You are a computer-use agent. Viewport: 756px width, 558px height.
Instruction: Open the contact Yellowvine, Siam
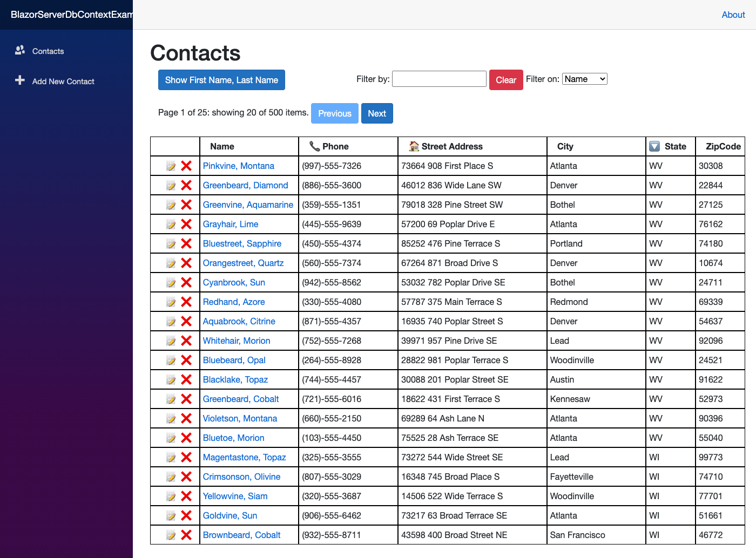click(x=235, y=496)
